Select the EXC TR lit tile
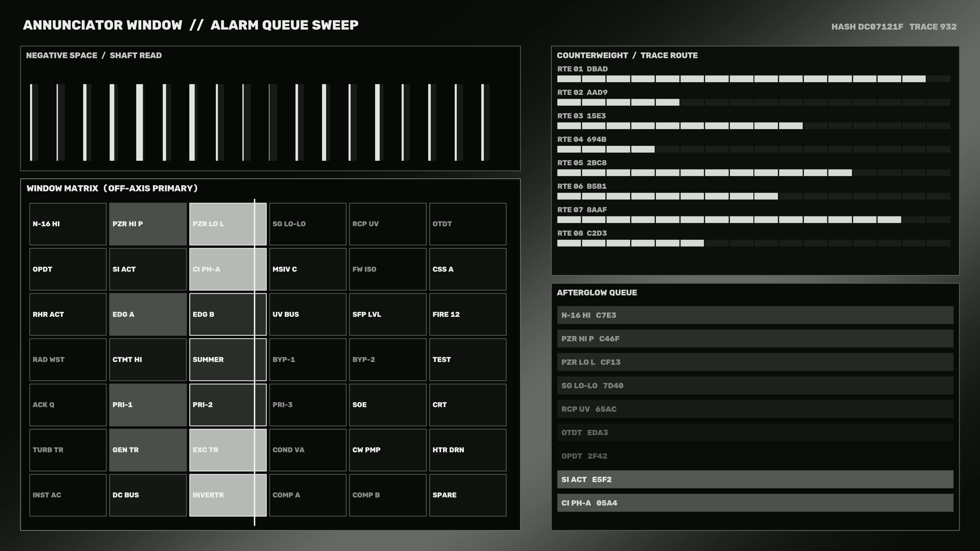Viewport: 980px width, 551px height. (x=228, y=450)
